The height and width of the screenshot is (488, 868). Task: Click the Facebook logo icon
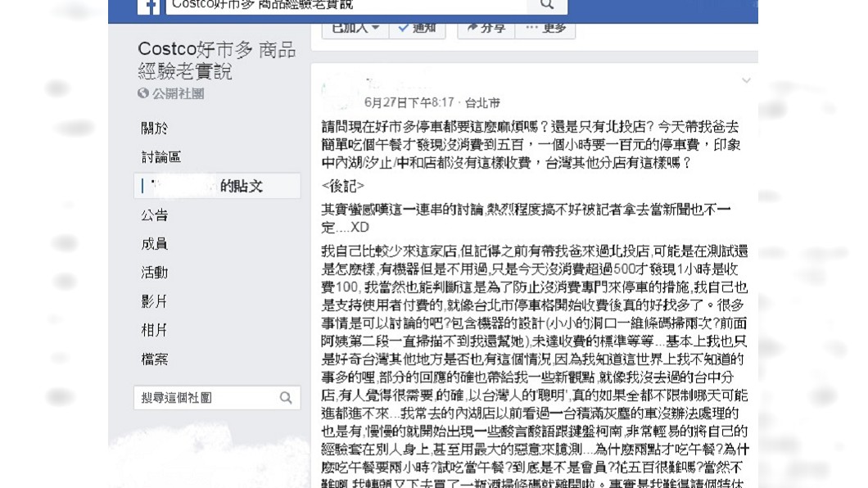(x=148, y=7)
